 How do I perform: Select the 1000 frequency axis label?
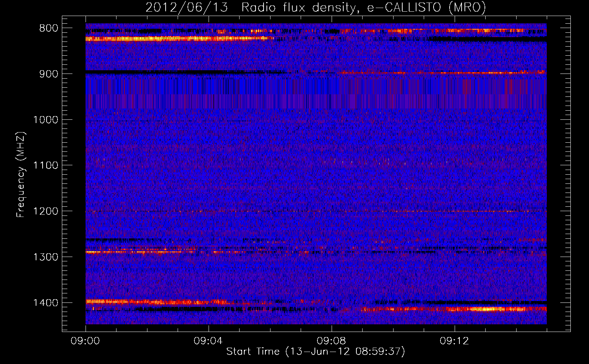46,120
